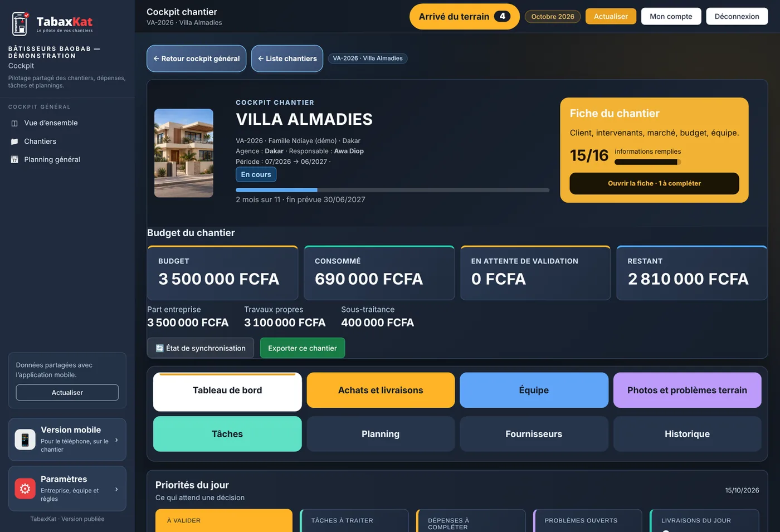Switch to the Tâches tab
The height and width of the screenshot is (532, 780).
227,434
